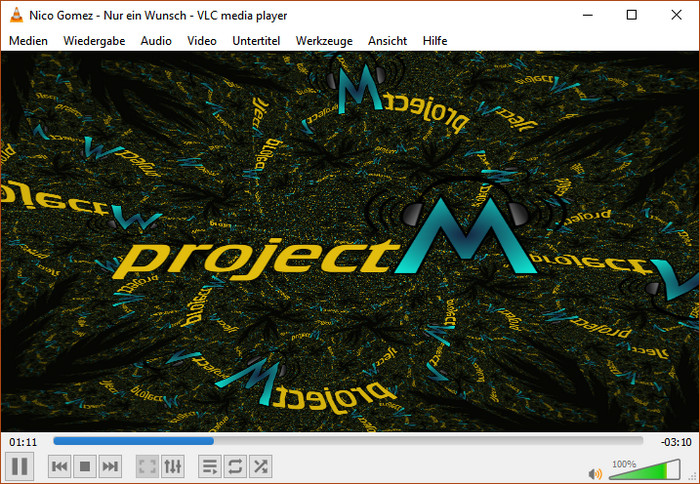Stop playback with the stop button
The image size is (700, 484).
[84, 467]
